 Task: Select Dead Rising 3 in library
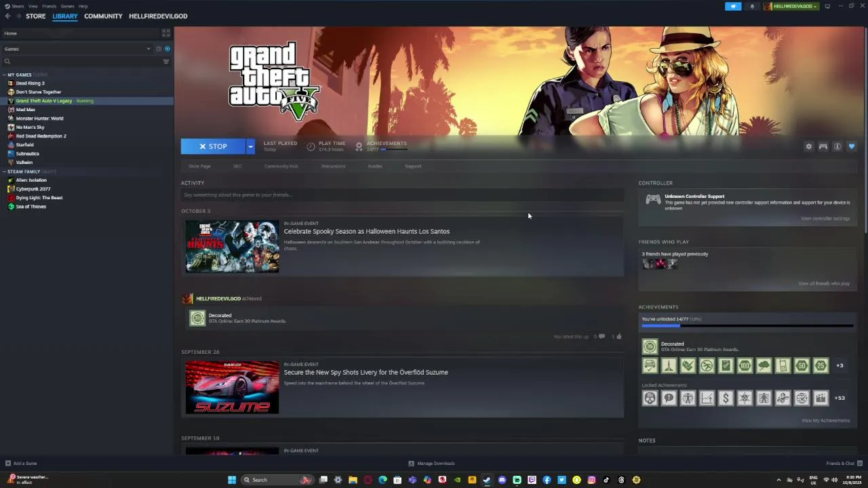point(30,83)
